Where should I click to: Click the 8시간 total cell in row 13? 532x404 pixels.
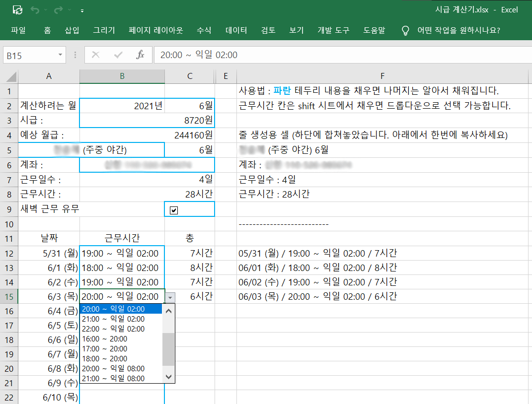(x=190, y=268)
